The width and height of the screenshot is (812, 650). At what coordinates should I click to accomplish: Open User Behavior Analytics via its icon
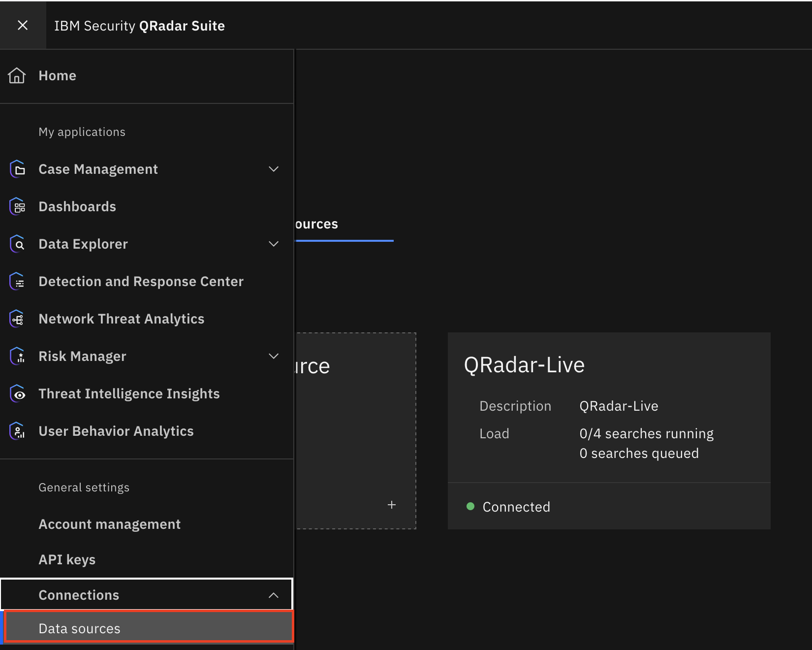click(17, 431)
